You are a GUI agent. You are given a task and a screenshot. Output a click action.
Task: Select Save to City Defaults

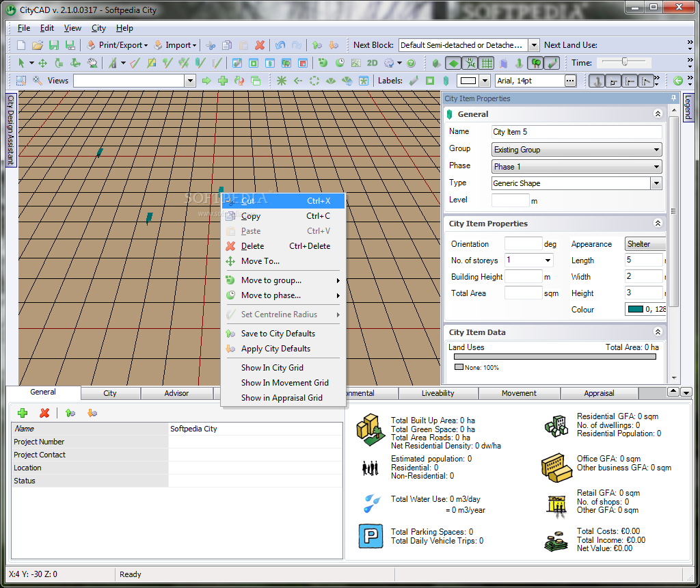coord(284,334)
